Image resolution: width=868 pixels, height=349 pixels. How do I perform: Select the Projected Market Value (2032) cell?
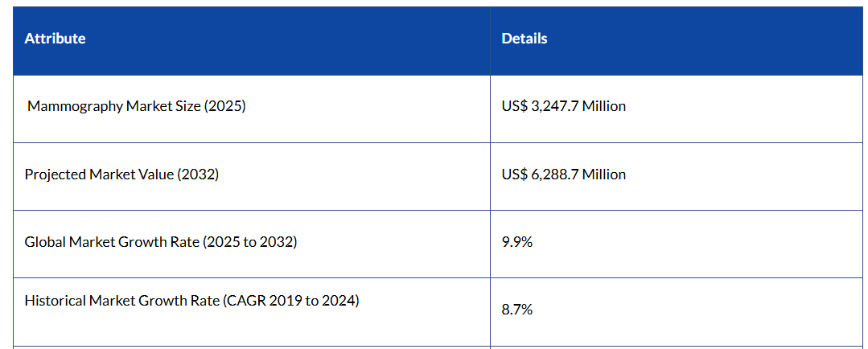[121, 174]
